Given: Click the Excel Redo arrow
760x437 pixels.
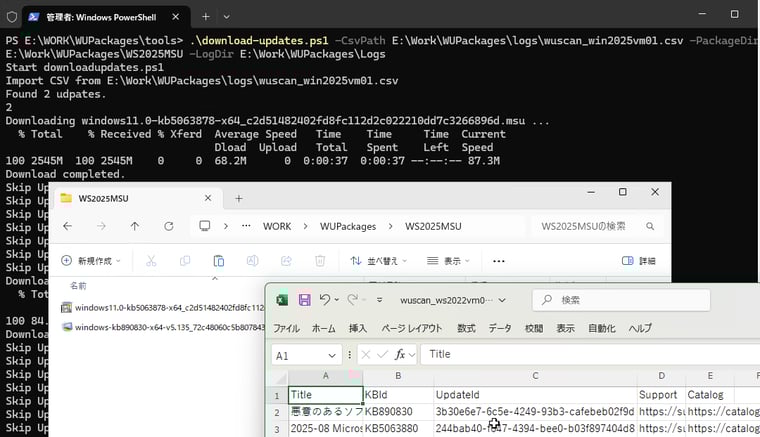Looking at the screenshot, I should pyautogui.click(x=352, y=300).
